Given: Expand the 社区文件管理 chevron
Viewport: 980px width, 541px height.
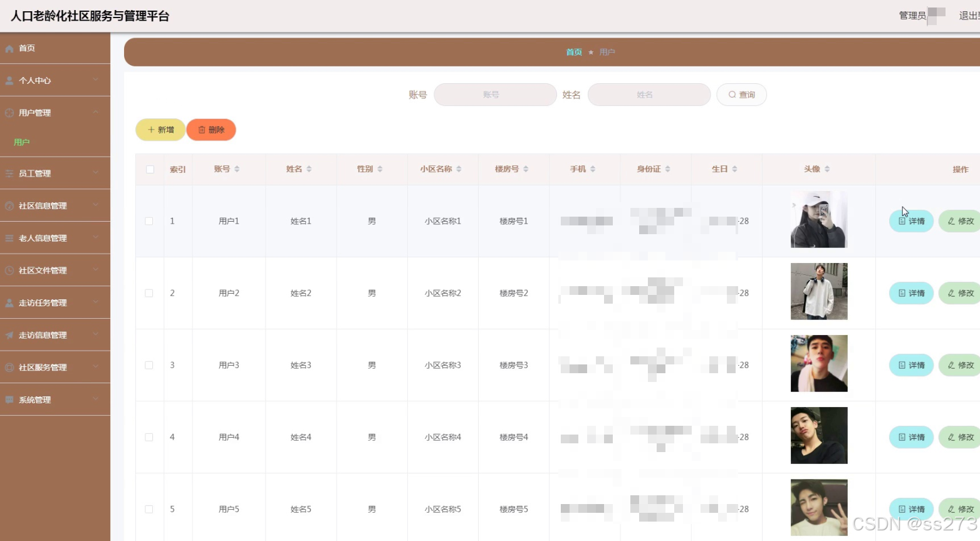Looking at the screenshot, I should [96, 270].
